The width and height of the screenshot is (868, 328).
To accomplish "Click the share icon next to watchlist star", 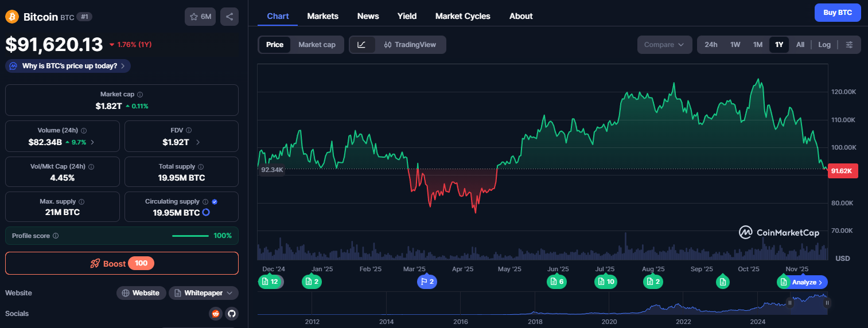I will [229, 17].
